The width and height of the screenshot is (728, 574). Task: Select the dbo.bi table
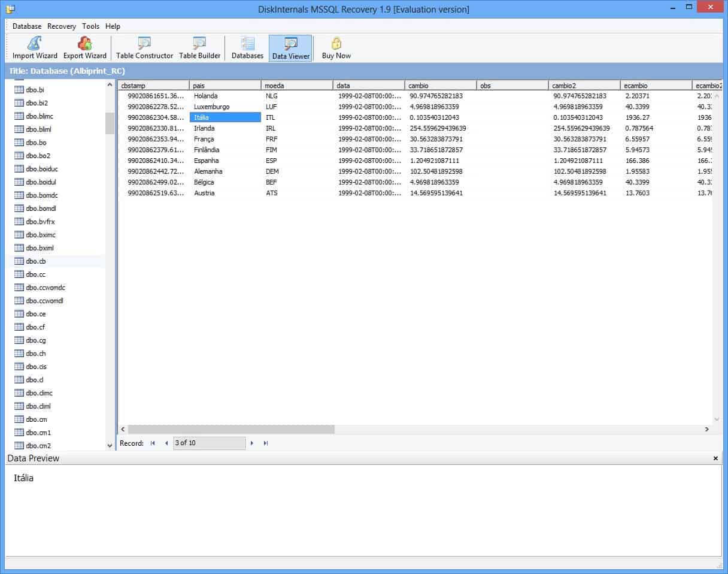pyautogui.click(x=35, y=90)
